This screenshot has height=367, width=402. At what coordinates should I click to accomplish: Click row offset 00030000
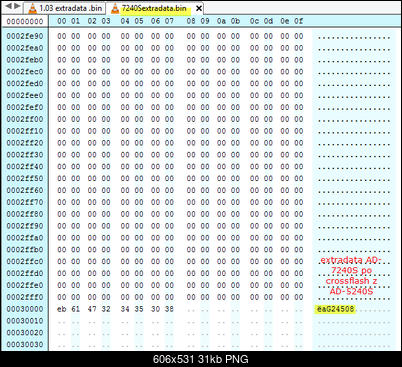point(25,309)
